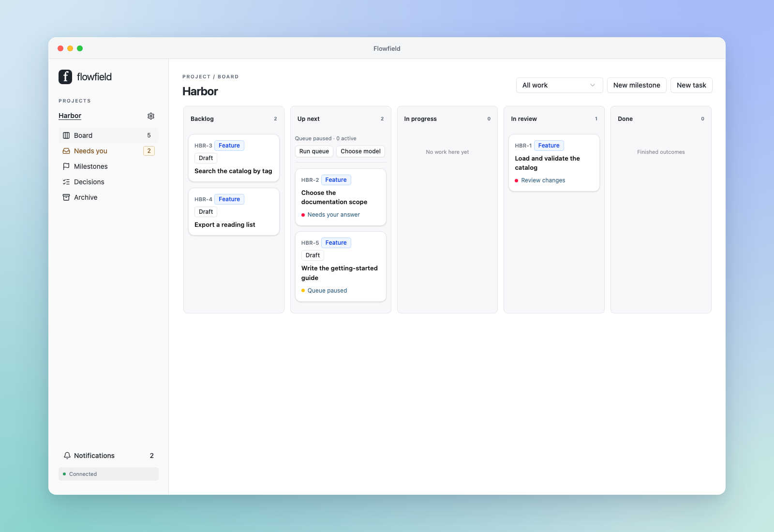Open card Search the catalog by tag

pyautogui.click(x=234, y=158)
